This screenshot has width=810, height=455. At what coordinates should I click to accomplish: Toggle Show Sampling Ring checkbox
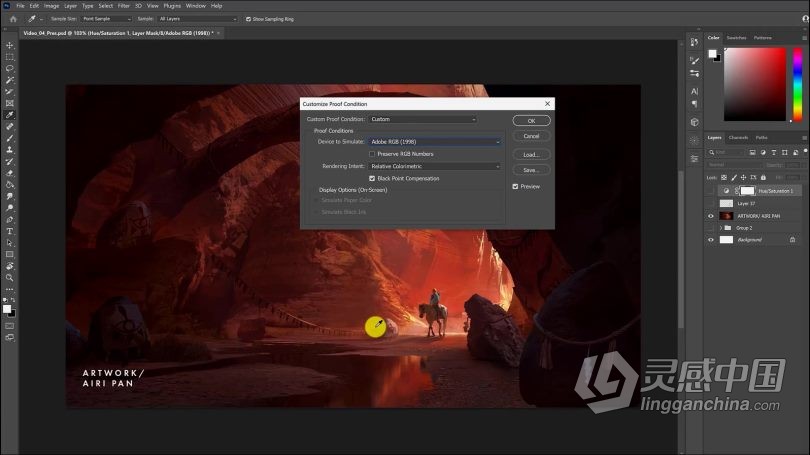[248, 19]
